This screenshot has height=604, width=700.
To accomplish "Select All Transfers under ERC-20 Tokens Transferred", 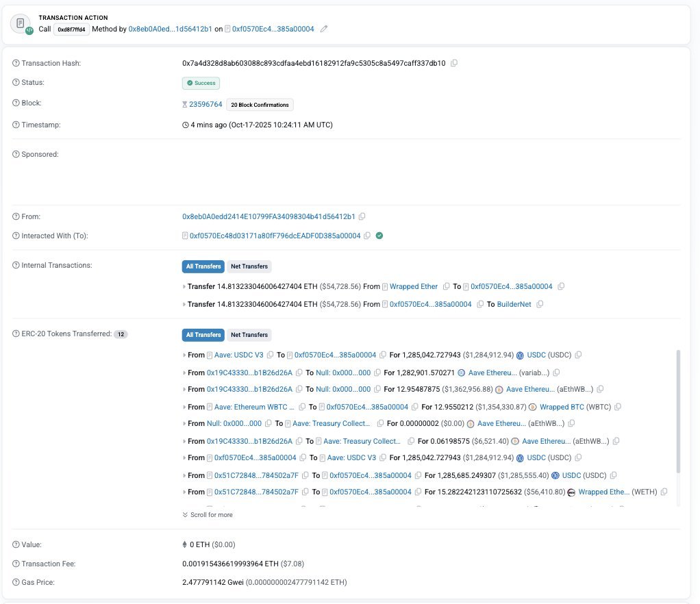I will pyautogui.click(x=203, y=335).
